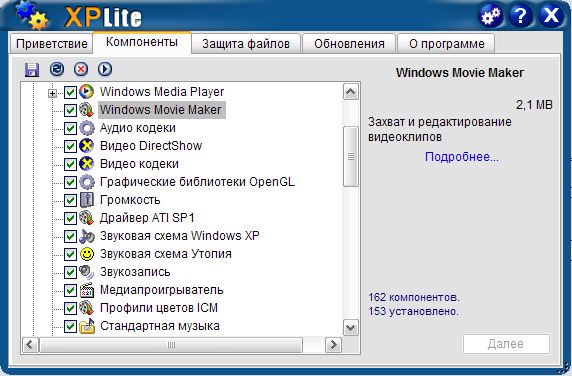Toggle the Громкость checkbox
Image resolution: width=572 pixels, height=376 pixels.
point(70,201)
